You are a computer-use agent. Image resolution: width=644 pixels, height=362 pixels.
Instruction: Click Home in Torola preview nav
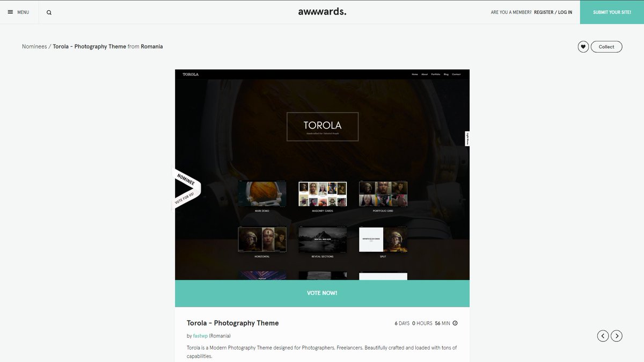414,74
